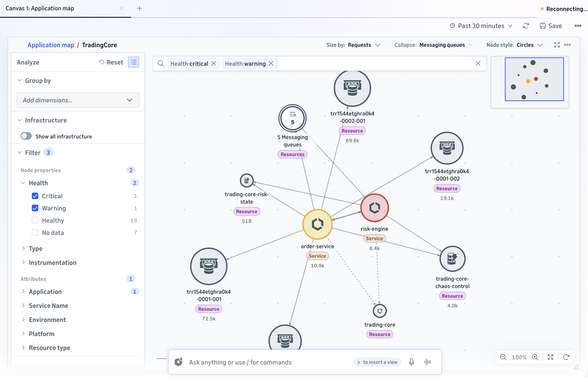Click the Save button
Image resolution: width=588 pixels, height=378 pixels.
point(551,26)
